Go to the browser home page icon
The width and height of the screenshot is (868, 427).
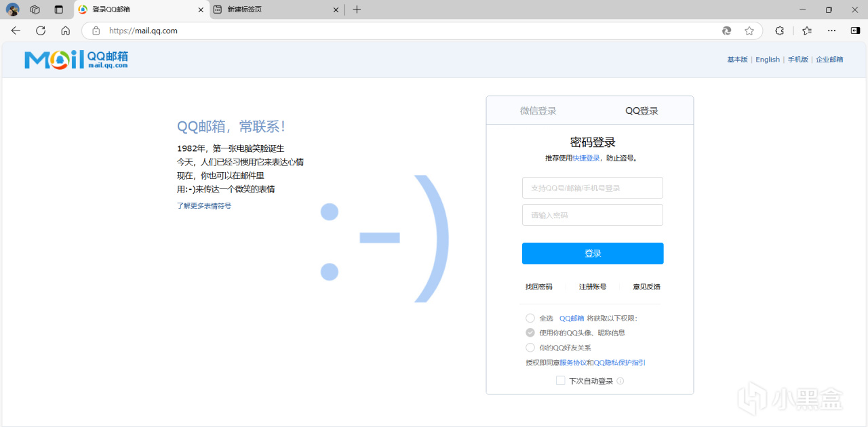[65, 30]
